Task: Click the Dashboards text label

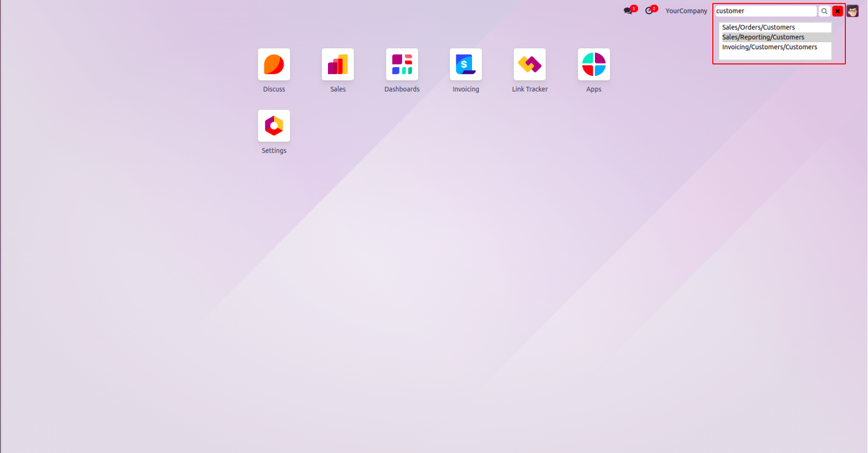Action: click(x=402, y=89)
